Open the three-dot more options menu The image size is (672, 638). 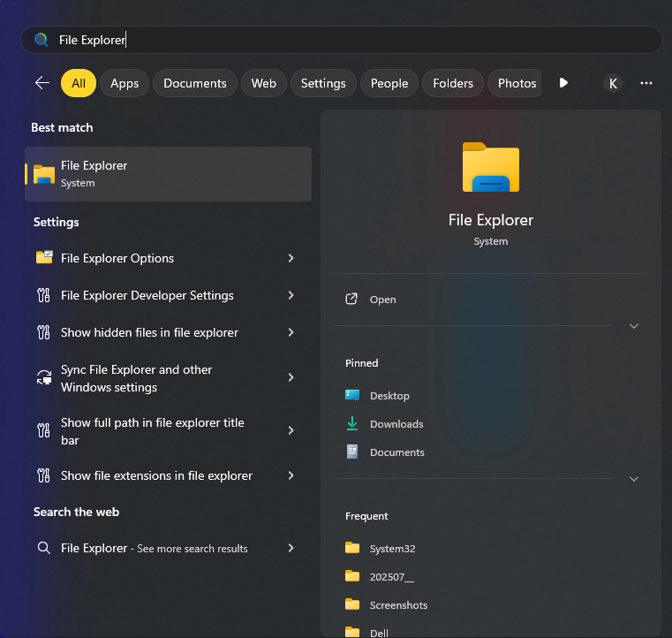(x=646, y=83)
